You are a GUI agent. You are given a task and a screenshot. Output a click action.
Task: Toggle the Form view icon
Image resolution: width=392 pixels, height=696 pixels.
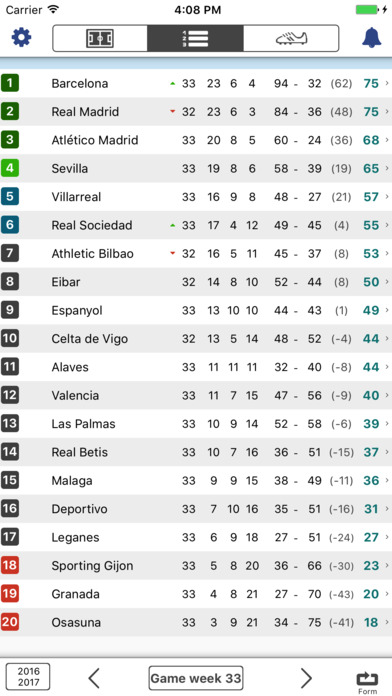367,683
